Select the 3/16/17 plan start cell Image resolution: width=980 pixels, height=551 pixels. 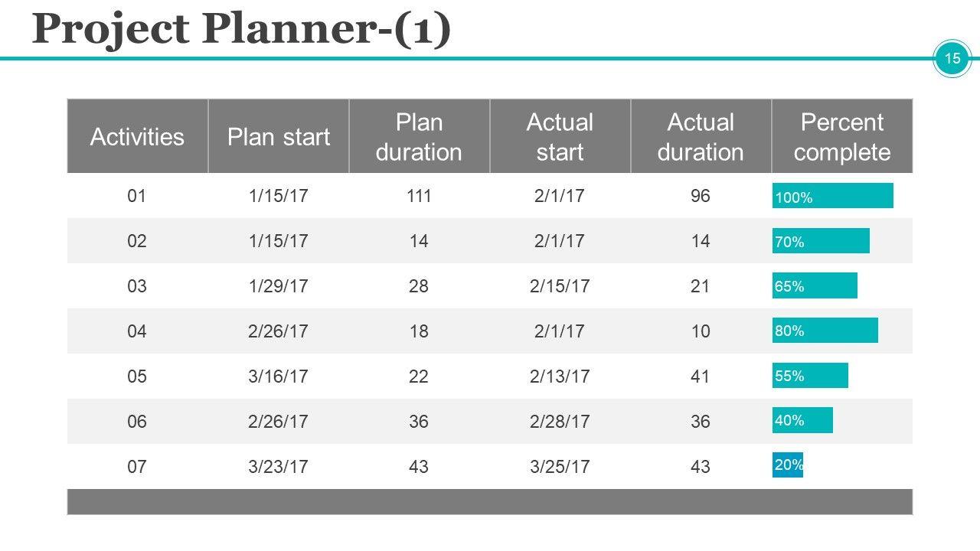point(279,377)
